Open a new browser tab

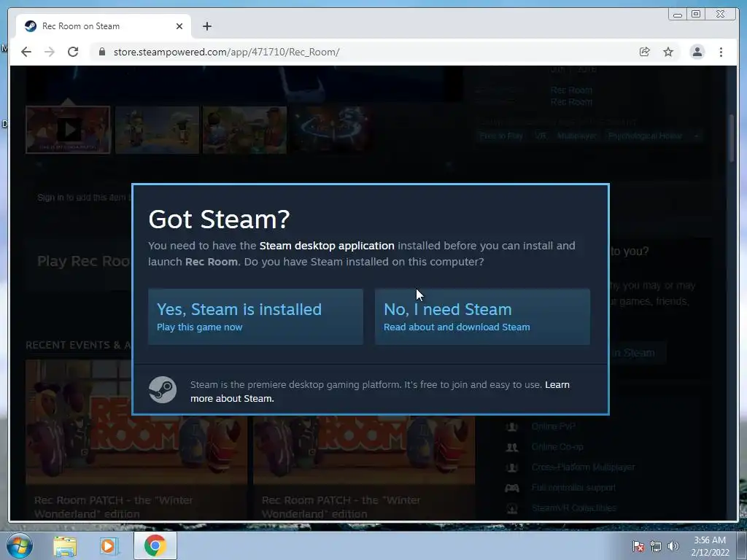206,26
